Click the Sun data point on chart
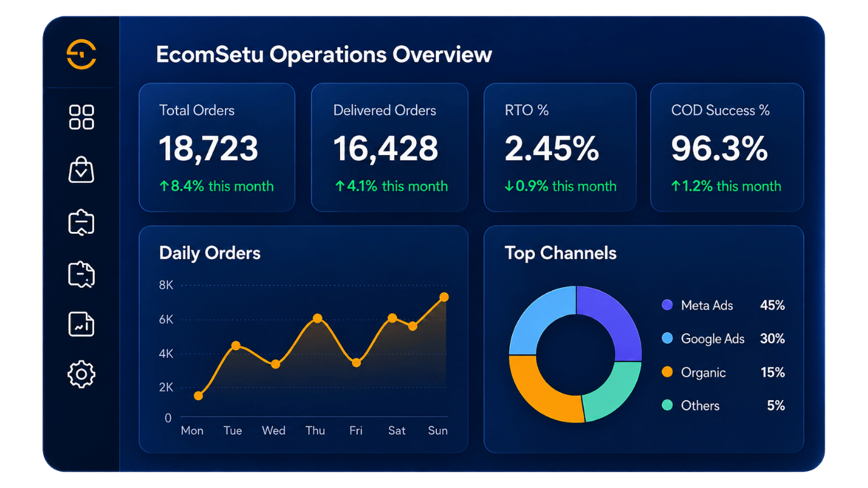The image size is (868, 488). 444,297
